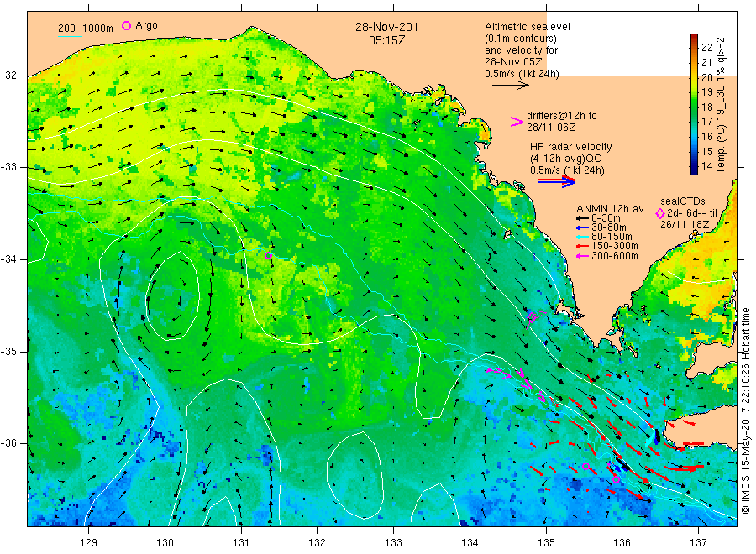Click the '-36' latitude axis label

pyautogui.click(x=8, y=443)
